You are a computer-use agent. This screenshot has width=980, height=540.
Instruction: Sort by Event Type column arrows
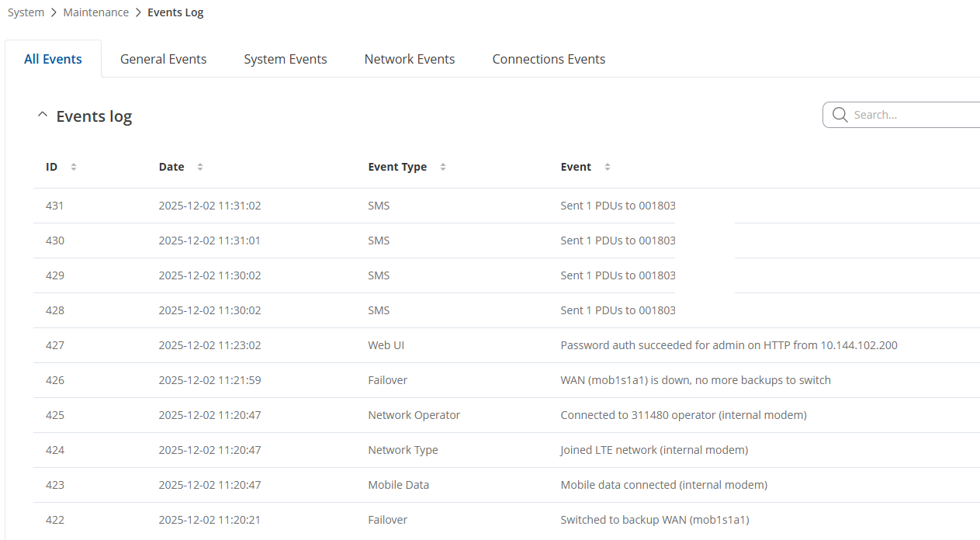[443, 167]
